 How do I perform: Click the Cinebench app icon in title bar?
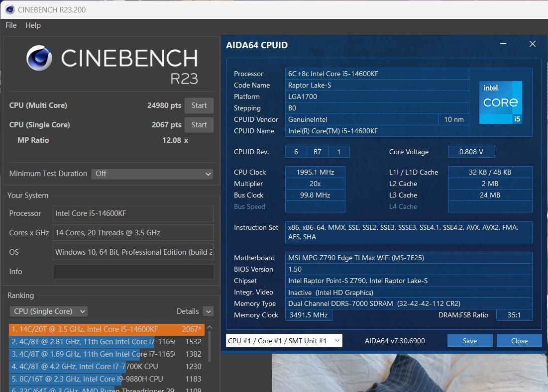click(x=9, y=9)
